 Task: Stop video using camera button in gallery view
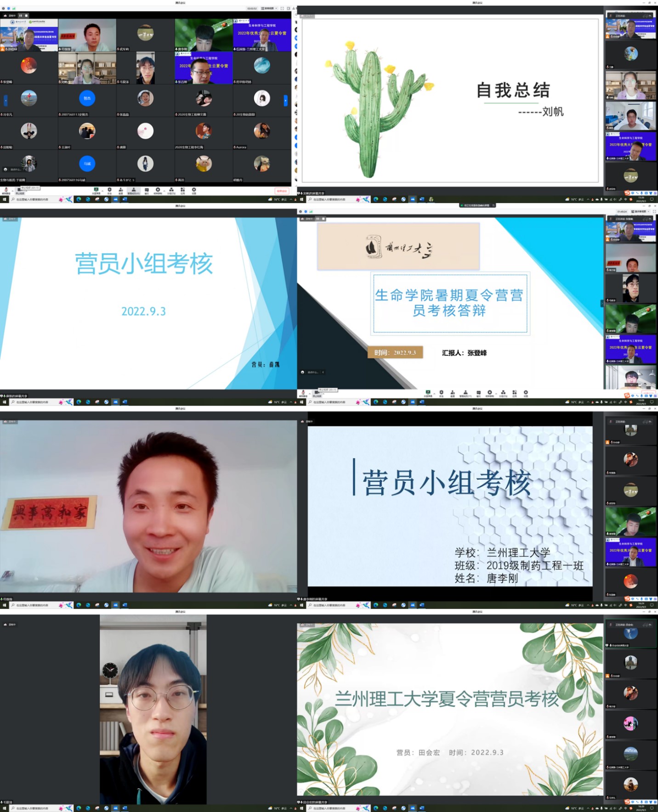pos(20,190)
